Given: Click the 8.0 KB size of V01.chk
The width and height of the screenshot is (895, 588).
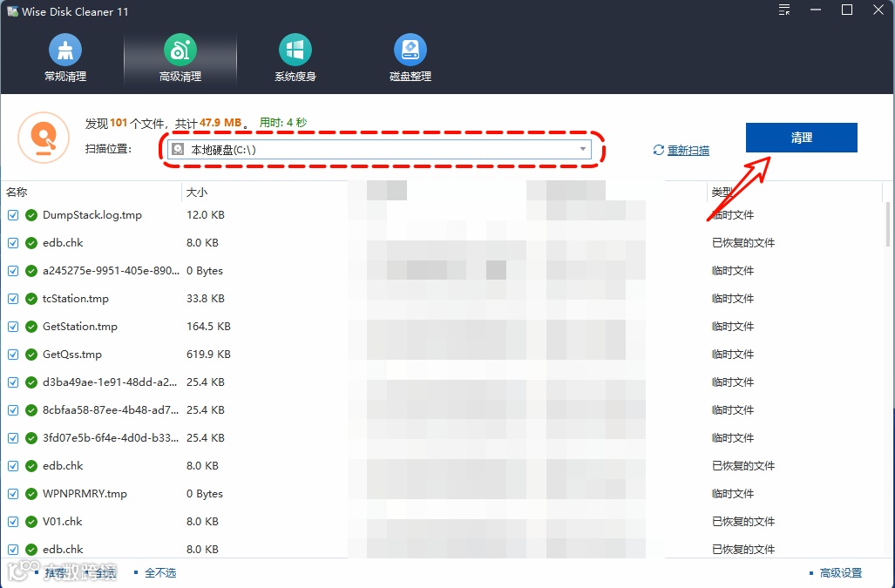Looking at the screenshot, I should [x=203, y=521].
